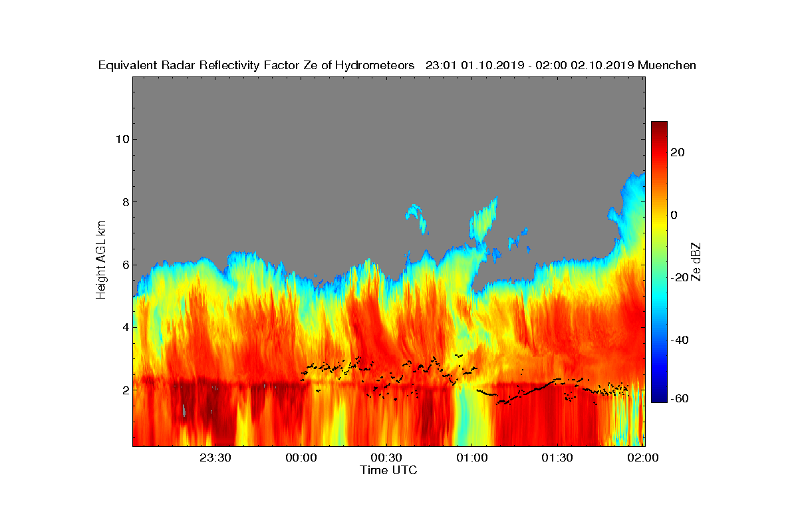798x532 pixels.
Task: Click the height tick label 6
Action: pyautogui.click(x=124, y=265)
